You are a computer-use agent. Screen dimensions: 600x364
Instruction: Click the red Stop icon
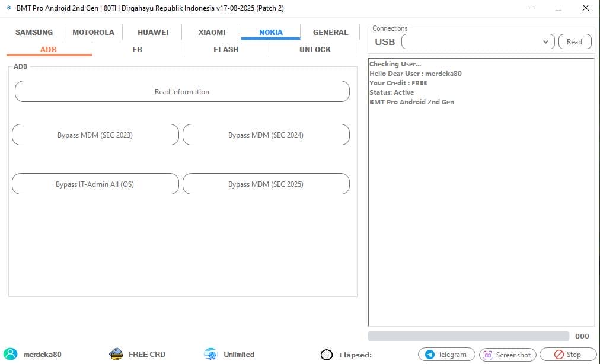point(558,355)
